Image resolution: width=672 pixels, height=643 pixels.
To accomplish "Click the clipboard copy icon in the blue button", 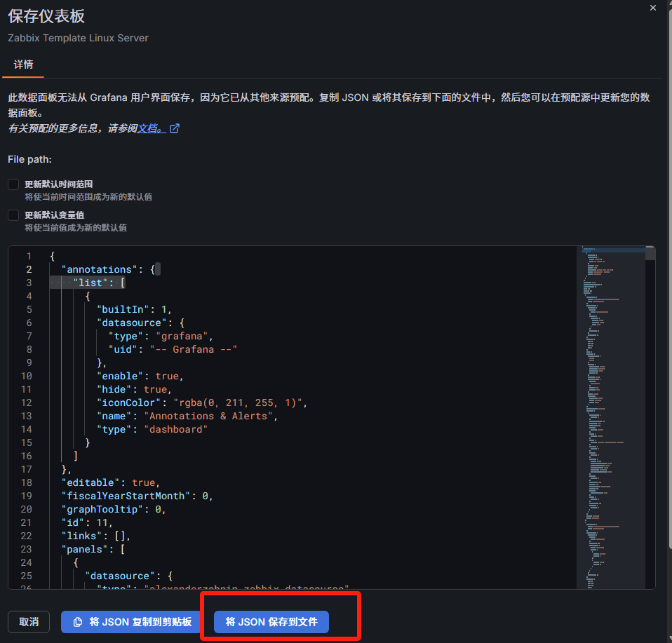I will click(78, 622).
